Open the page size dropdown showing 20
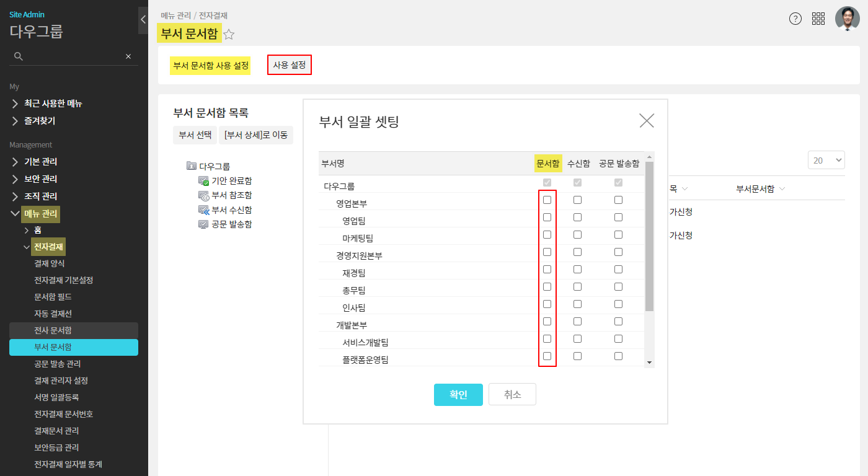Viewport: 868px width, 476px height. pyautogui.click(x=826, y=161)
